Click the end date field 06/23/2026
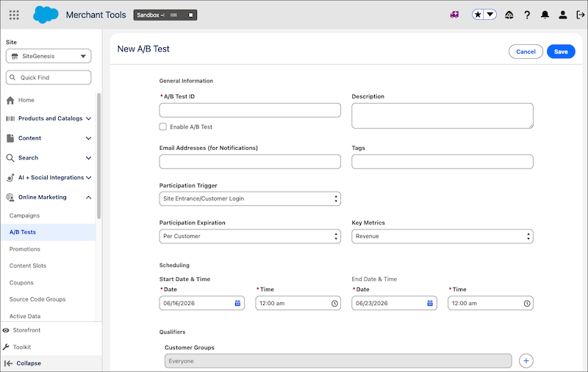This screenshot has width=588, height=372. [x=394, y=303]
